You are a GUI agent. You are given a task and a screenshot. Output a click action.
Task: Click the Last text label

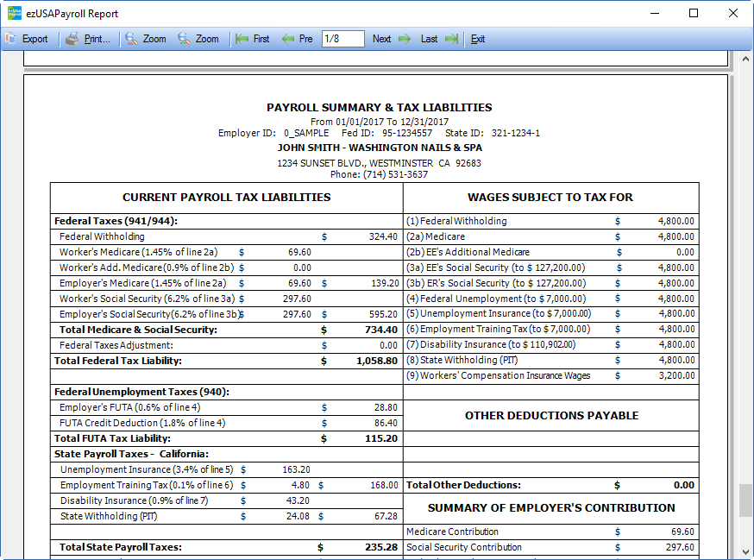coord(429,39)
